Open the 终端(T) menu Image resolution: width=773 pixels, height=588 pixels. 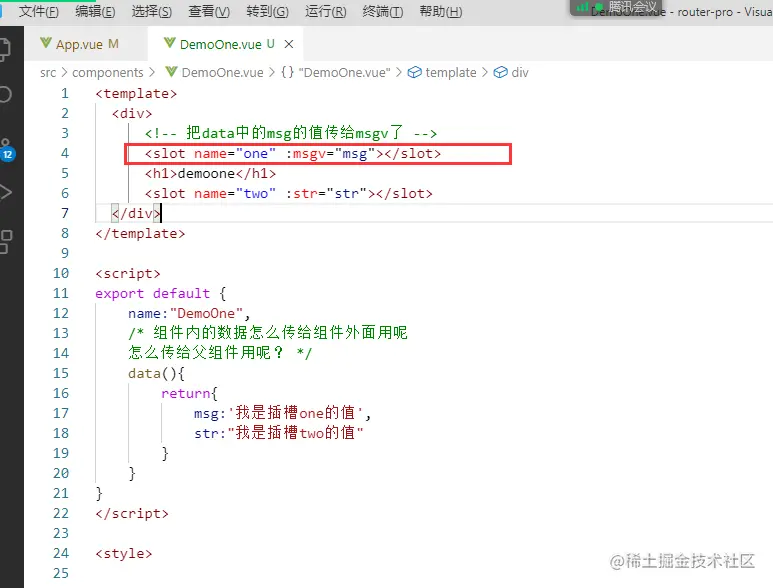[383, 11]
